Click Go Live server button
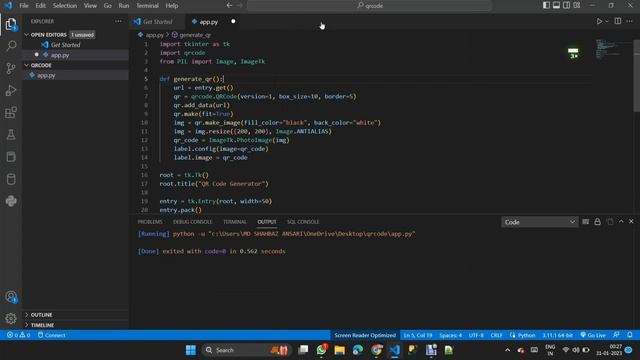640x360 pixels. (x=593, y=335)
